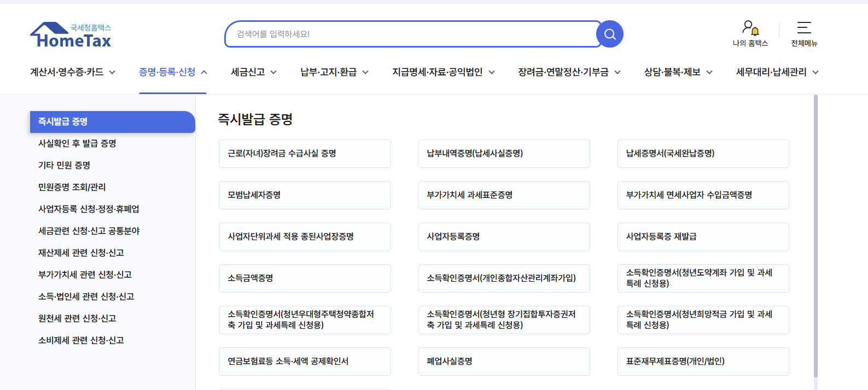Select 원천세 관련 신청·신고 sidebar item
The image size is (868, 390).
[x=77, y=318]
